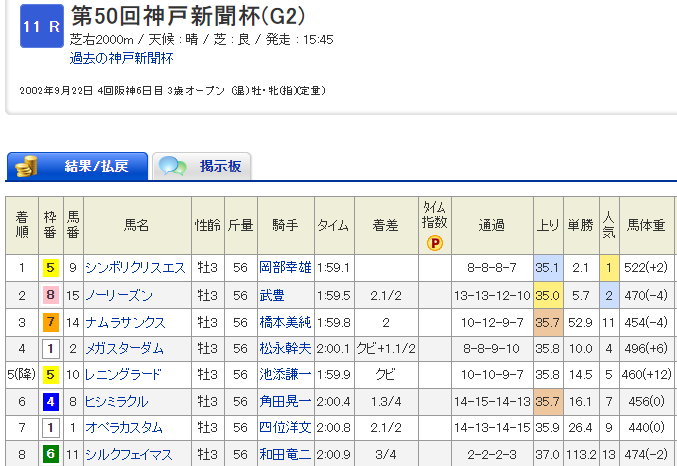Click the 着順 column header
This screenshot has height=466, width=677.
[22, 225]
